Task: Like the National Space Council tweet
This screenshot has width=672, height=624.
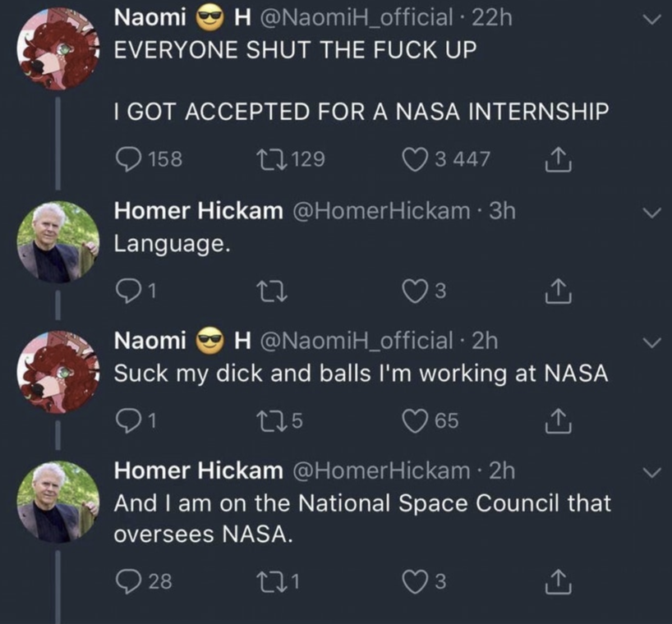Action: (x=416, y=582)
